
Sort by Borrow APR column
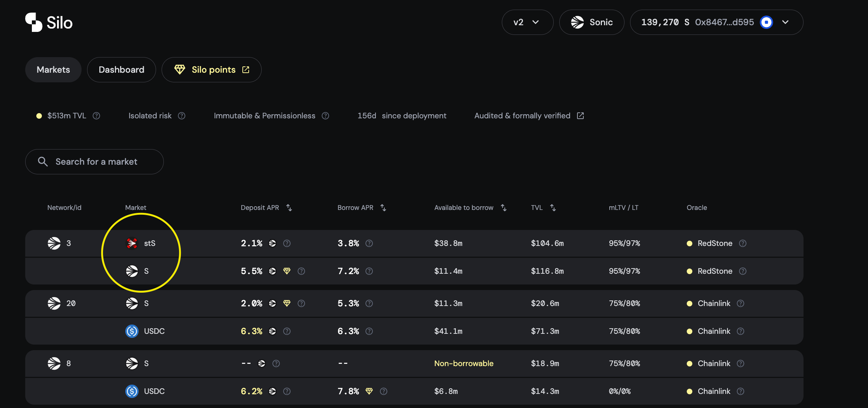click(383, 208)
